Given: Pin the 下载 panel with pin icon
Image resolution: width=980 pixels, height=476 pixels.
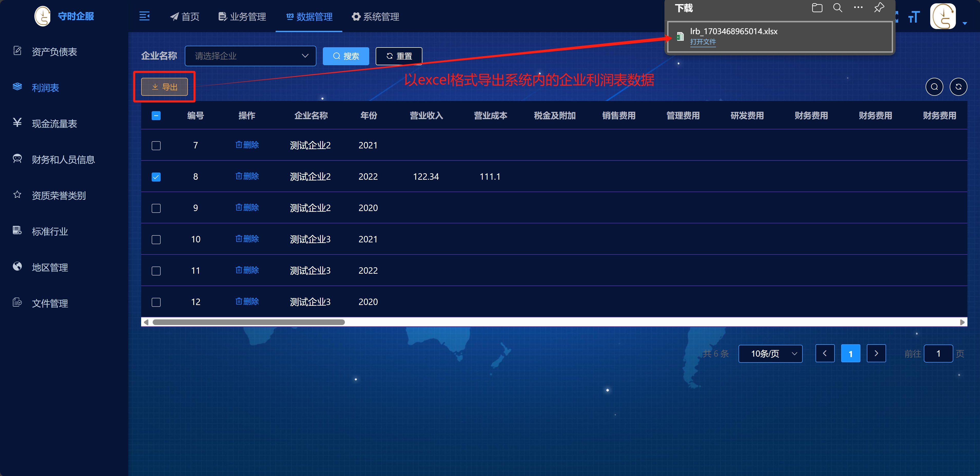Looking at the screenshot, I should pyautogui.click(x=879, y=8).
